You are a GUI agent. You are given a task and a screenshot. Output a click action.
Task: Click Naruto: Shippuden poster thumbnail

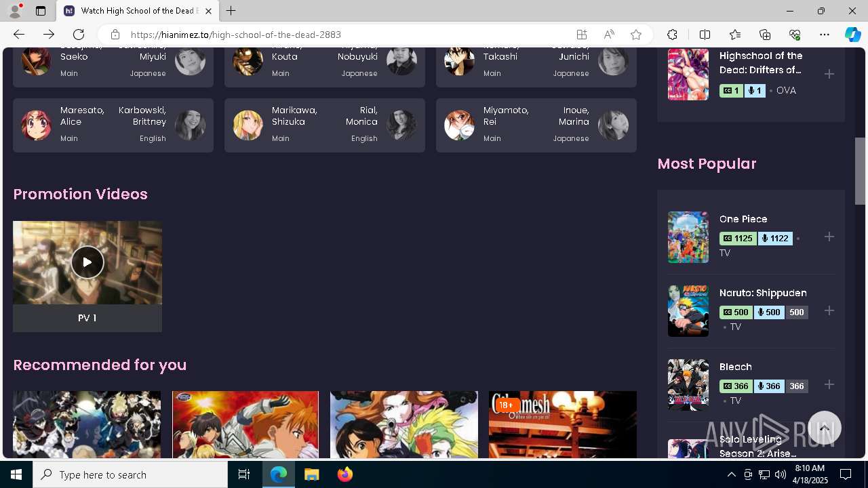pyautogui.click(x=688, y=311)
